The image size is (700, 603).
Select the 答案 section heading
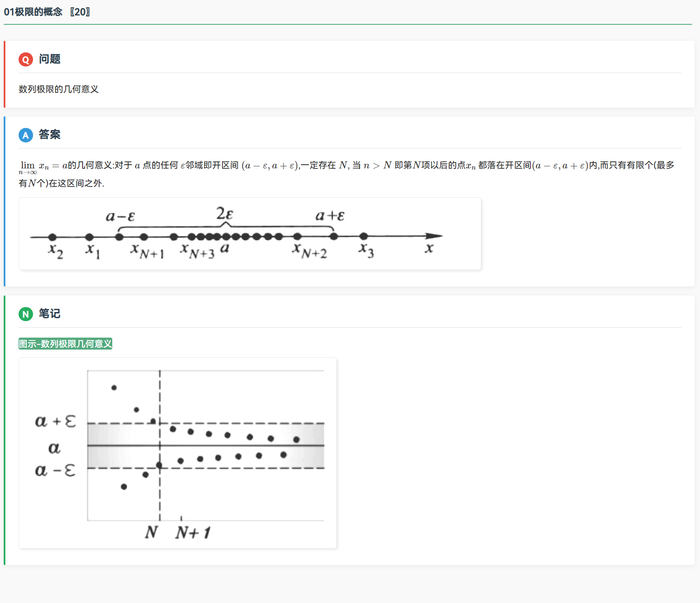(x=50, y=135)
